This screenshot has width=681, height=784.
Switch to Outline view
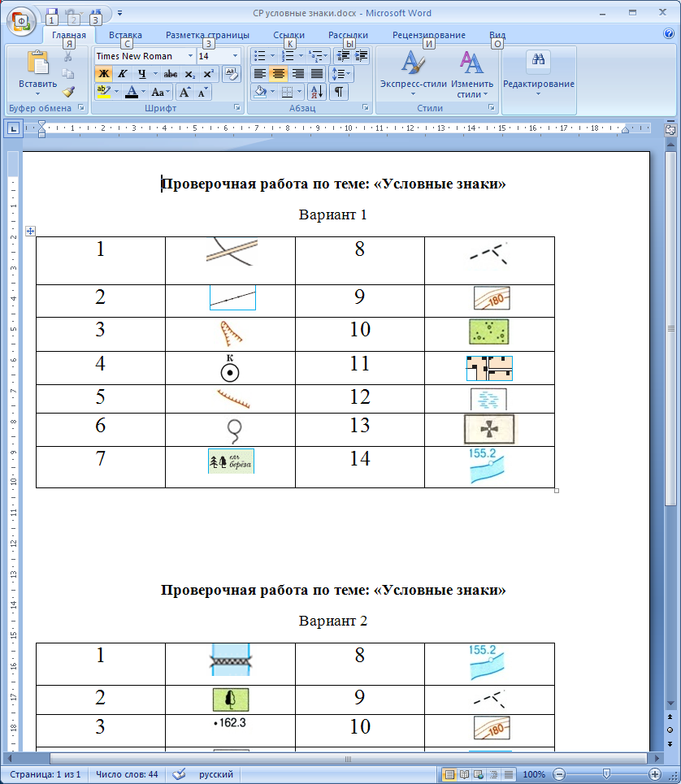[x=493, y=774]
